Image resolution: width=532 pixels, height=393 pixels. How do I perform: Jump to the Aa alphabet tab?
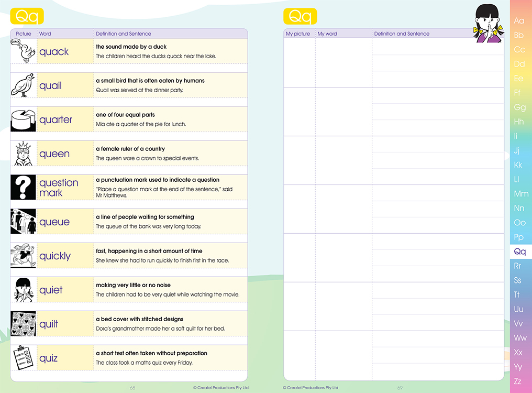point(519,21)
